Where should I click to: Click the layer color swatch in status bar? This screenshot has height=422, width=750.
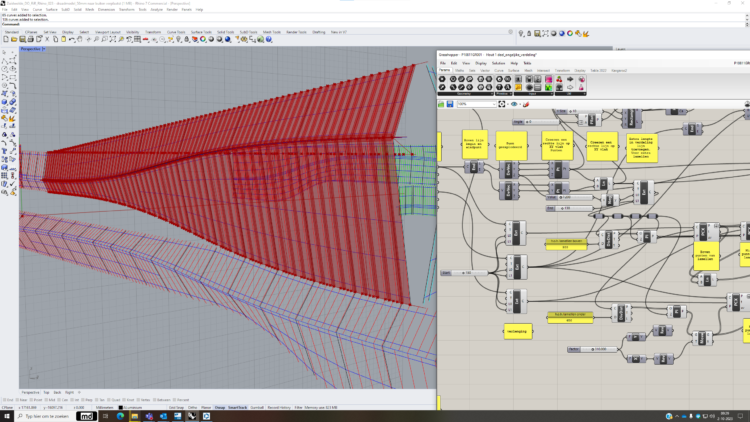point(122,407)
